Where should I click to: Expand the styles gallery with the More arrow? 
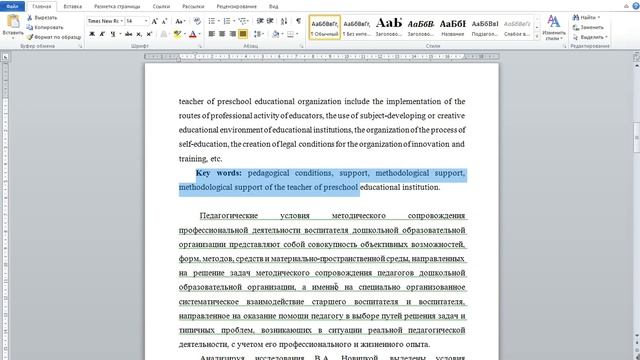click(537, 37)
